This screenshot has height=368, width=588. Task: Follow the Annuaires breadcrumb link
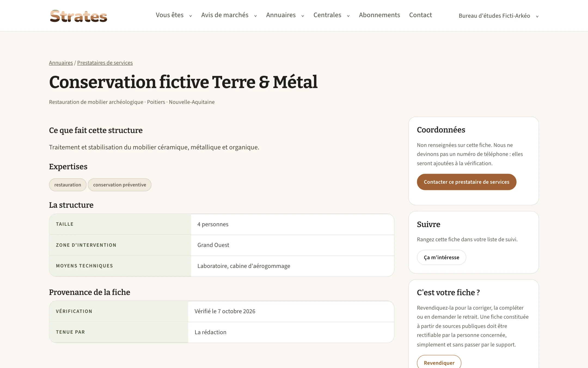tap(61, 63)
